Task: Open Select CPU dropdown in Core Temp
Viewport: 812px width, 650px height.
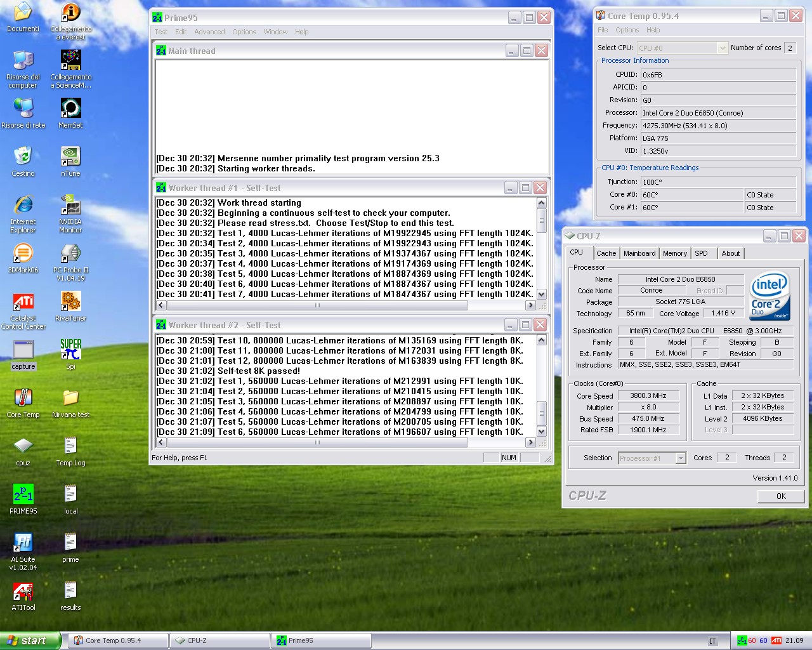Action: 682,48
